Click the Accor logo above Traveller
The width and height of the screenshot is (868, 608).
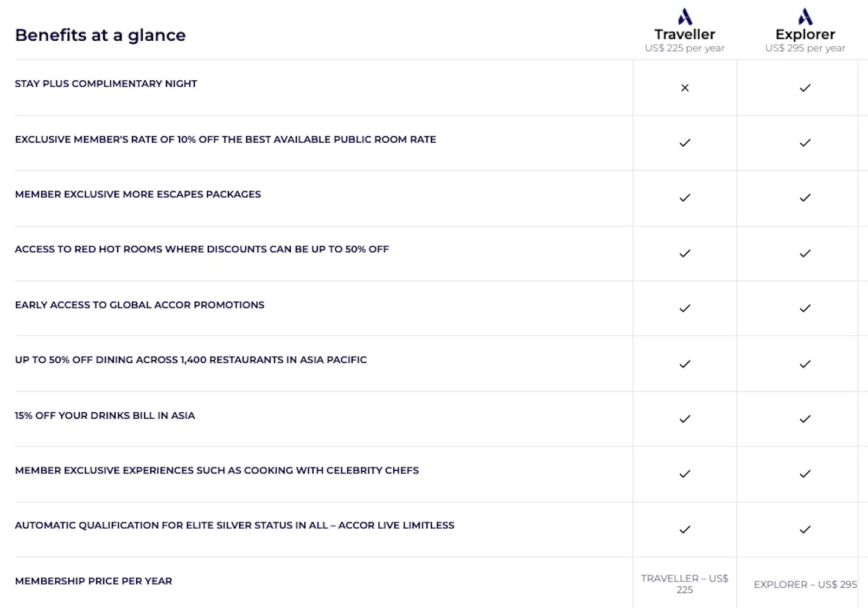coord(685,16)
